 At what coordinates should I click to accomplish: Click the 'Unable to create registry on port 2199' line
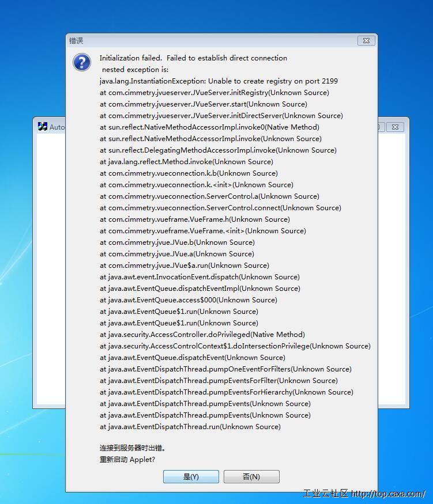[219, 81]
